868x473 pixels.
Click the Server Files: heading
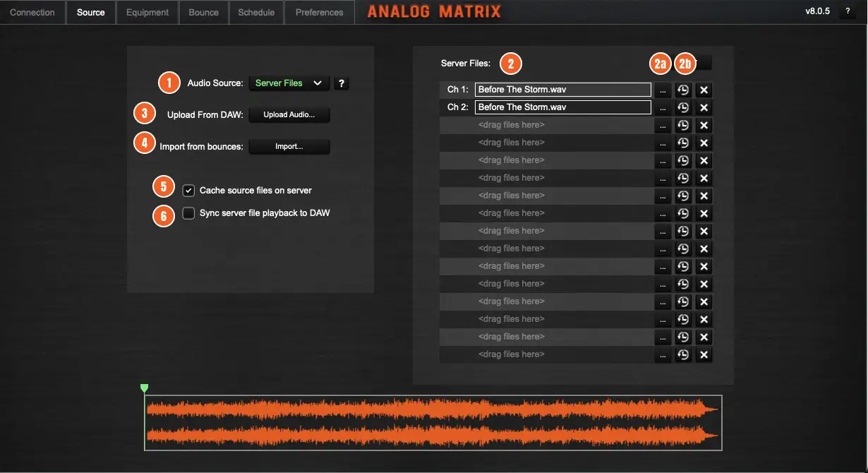pyautogui.click(x=466, y=64)
